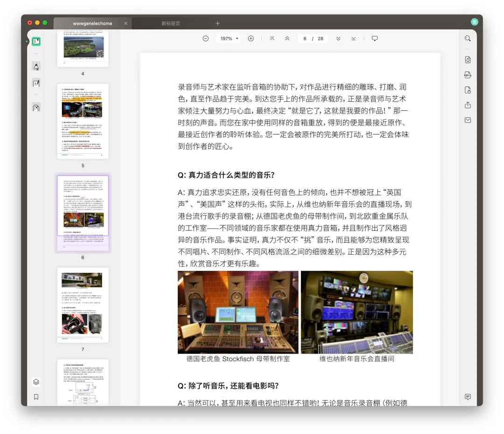Jump to the first page arrow
504x434 pixels.
(x=272, y=38)
